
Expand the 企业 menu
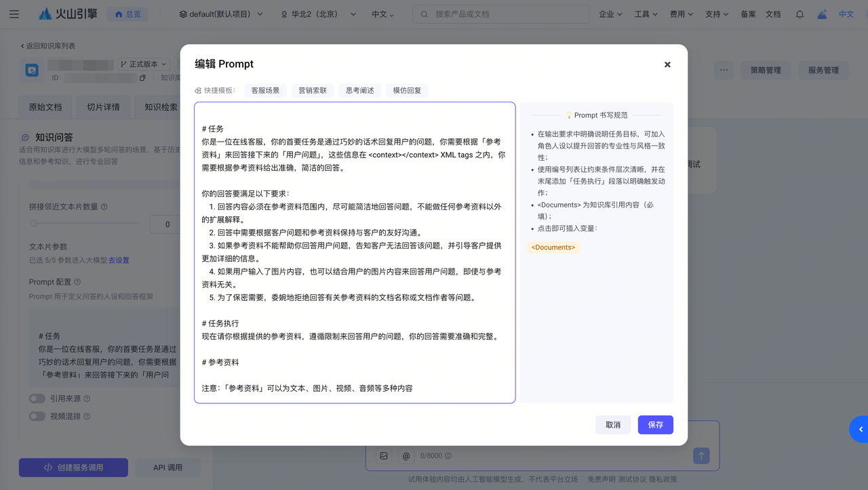tap(610, 14)
